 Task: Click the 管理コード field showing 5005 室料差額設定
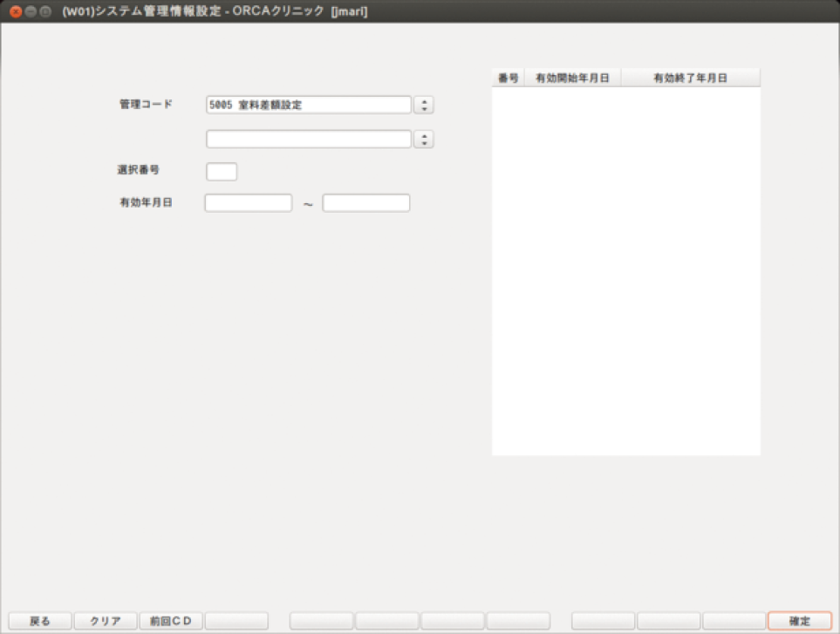pos(308,105)
